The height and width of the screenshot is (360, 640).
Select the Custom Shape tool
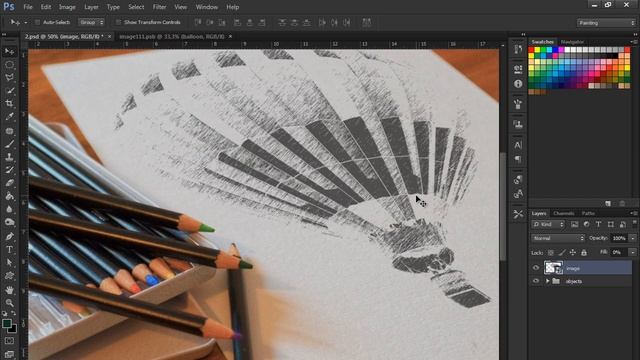tap(9, 276)
